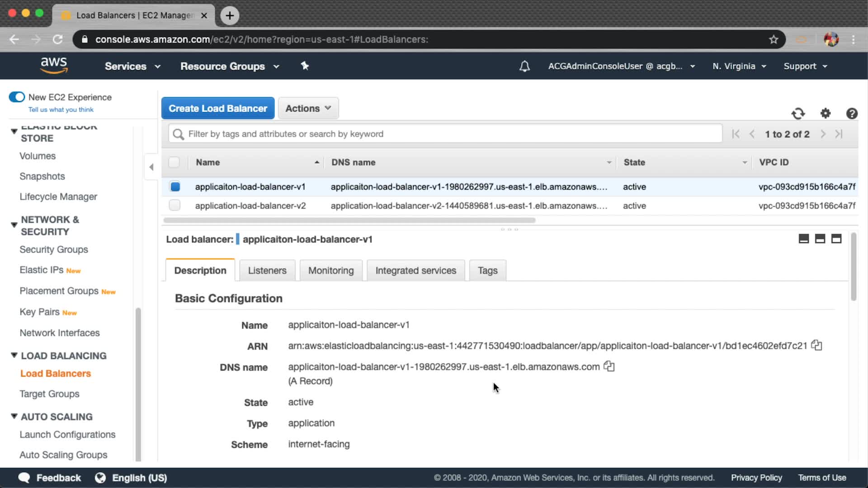The height and width of the screenshot is (488, 868).
Task: Copy the DNS name to clipboard
Action: pos(609,366)
